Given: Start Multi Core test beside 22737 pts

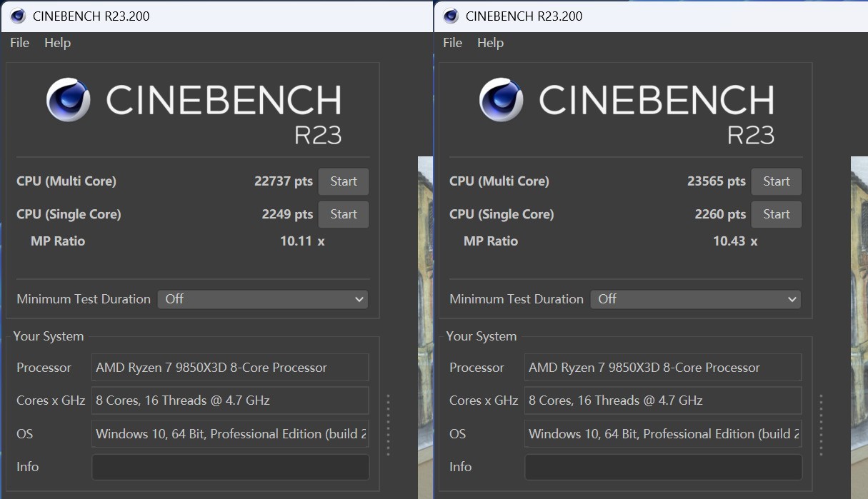Looking at the screenshot, I should (343, 181).
